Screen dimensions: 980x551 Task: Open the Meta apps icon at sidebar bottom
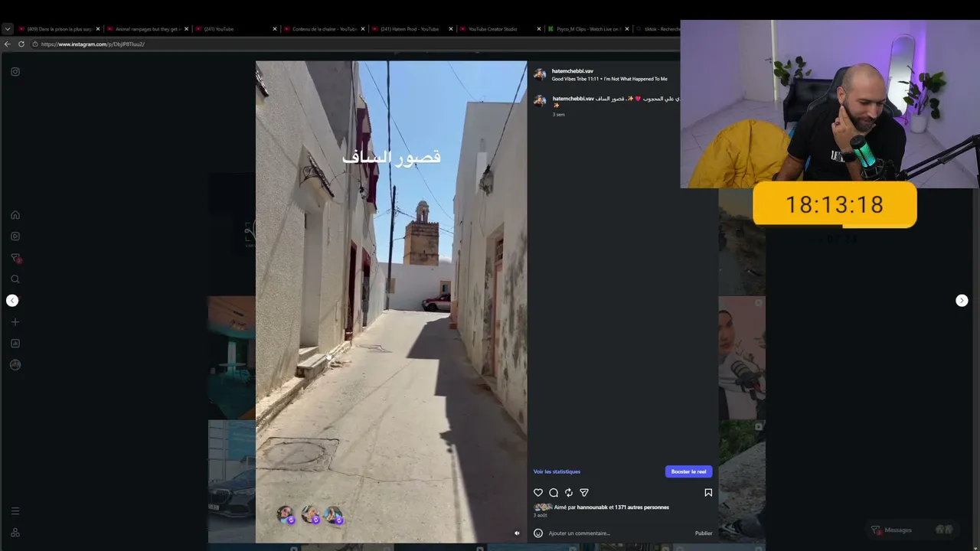pyautogui.click(x=15, y=533)
